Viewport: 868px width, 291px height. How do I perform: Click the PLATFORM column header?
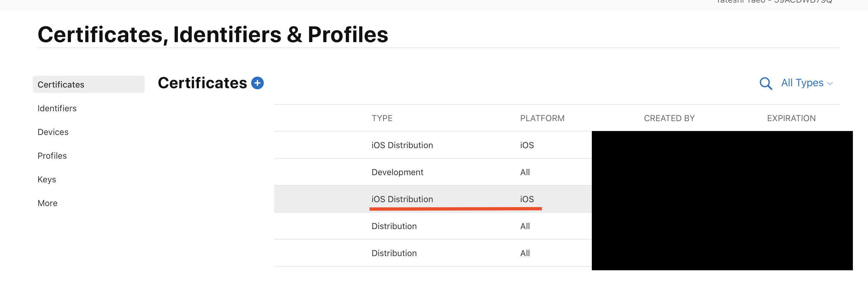click(542, 119)
